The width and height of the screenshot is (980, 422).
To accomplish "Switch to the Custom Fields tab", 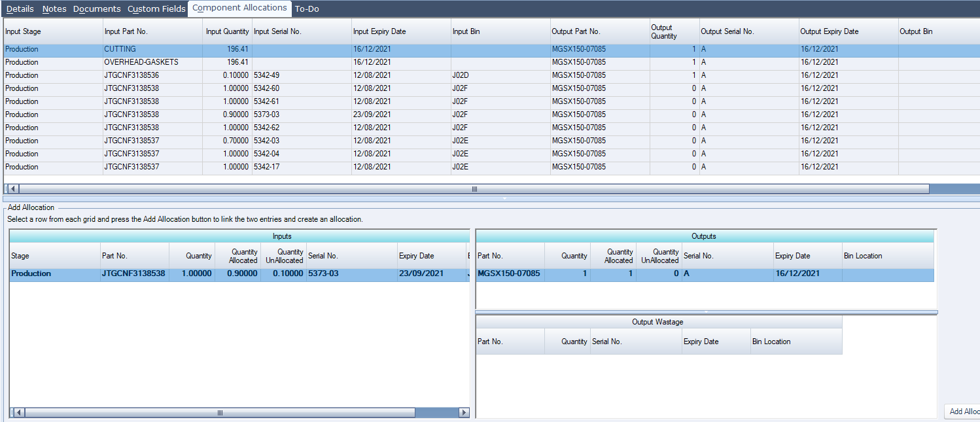I will [156, 9].
